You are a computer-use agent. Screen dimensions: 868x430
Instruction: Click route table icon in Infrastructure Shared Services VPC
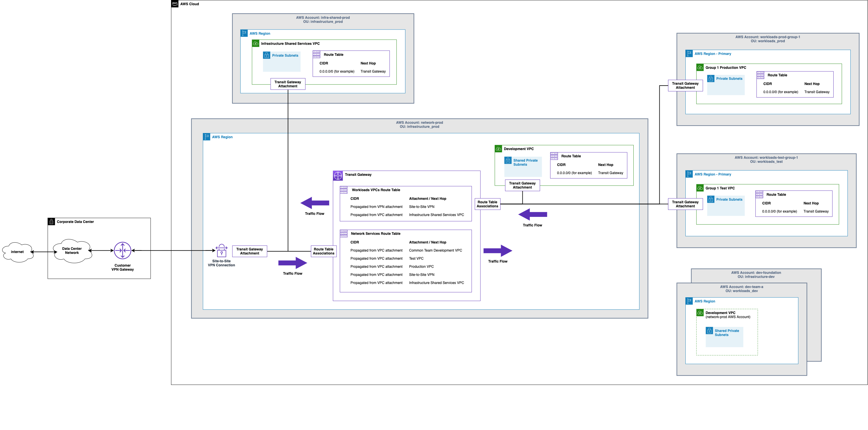pyautogui.click(x=316, y=54)
